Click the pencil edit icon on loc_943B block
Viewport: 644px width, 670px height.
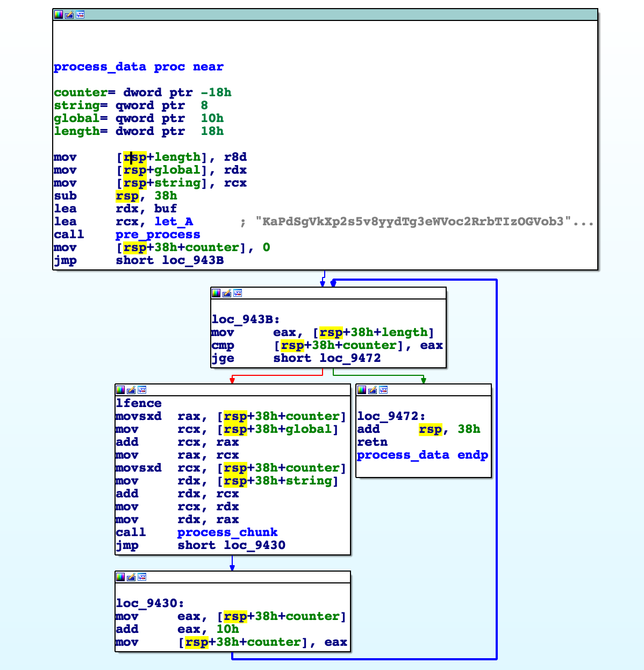coord(227,293)
